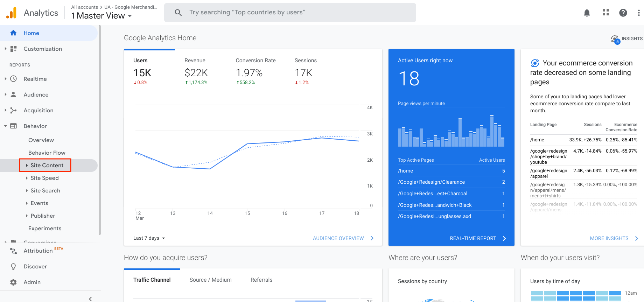
Task: Expand the Site Content submenu
Action: pos(45,165)
